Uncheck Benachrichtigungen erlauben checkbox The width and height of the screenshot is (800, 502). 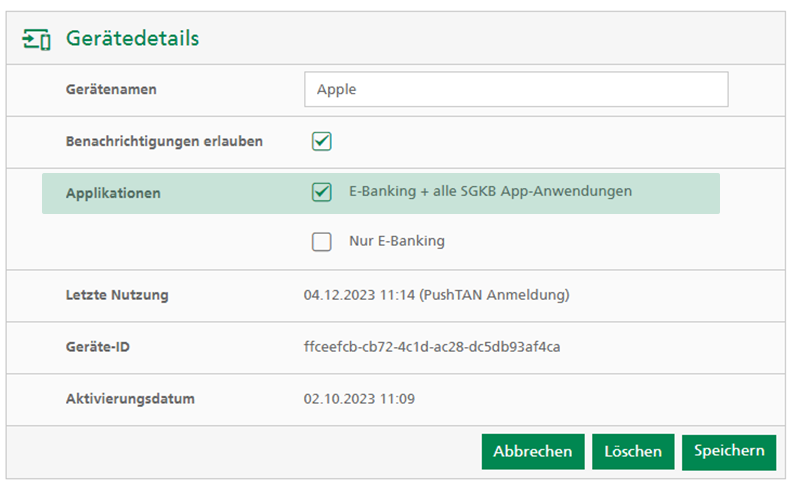point(321,141)
